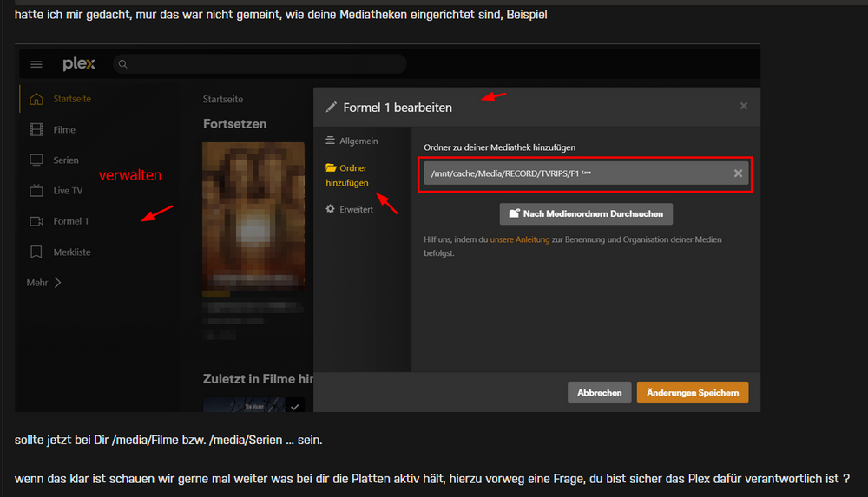The width and height of the screenshot is (868, 497).
Task: Click the Abbrechen button
Action: point(600,392)
